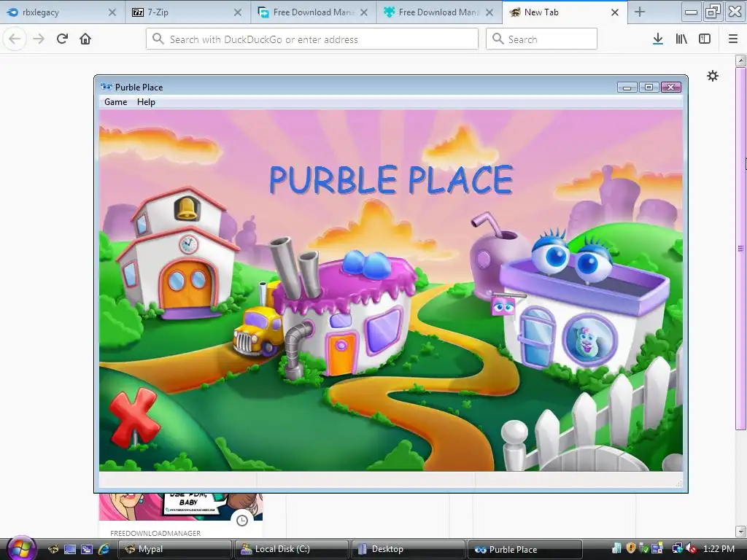Close the rbxlegacy browser tab

(112, 12)
